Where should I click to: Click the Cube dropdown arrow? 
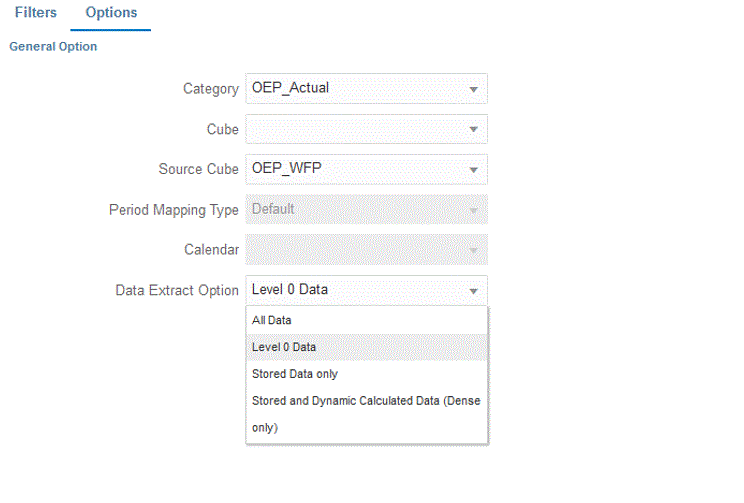coord(473,129)
